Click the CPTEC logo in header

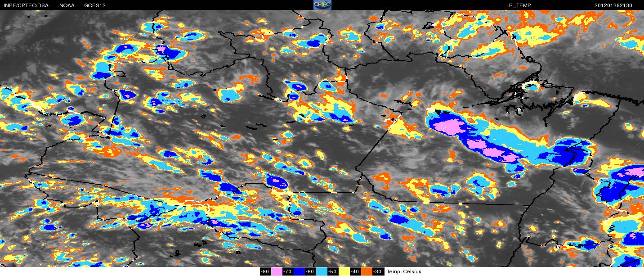322,5
